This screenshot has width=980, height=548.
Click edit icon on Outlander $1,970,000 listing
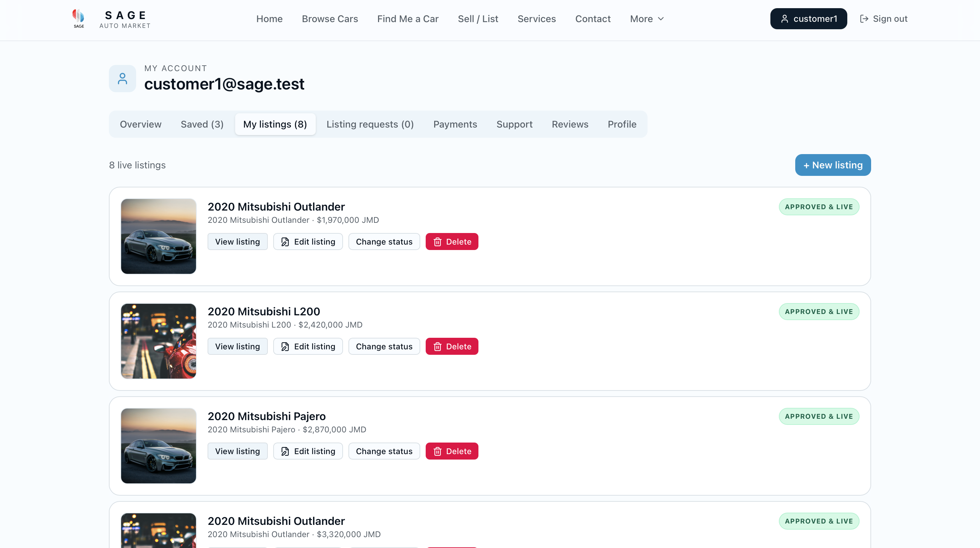point(285,242)
